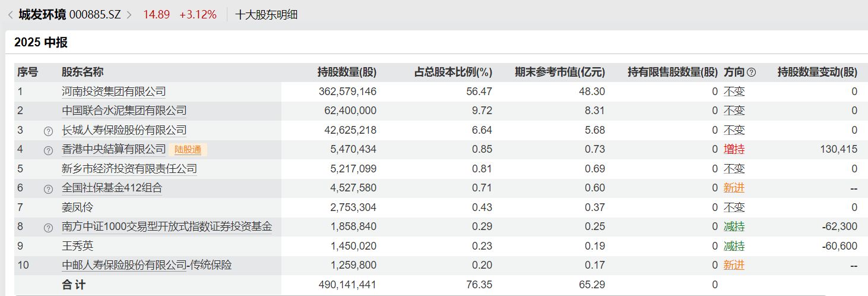The width and height of the screenshot is (868, 296).
Task: Open 河南投资集团有限公司 shareholder link
Action: point(113,92)
